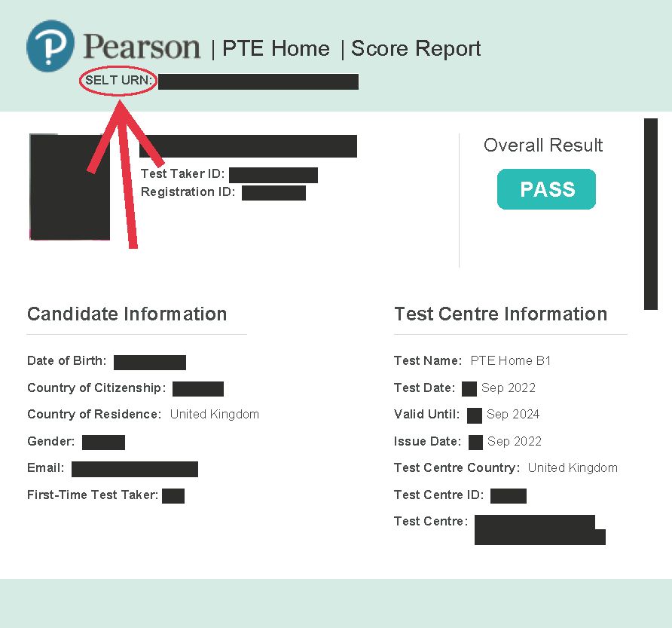Click the Pearson wordmark text
This screenshot has width=672, height=628.
[x=142, y=46]
